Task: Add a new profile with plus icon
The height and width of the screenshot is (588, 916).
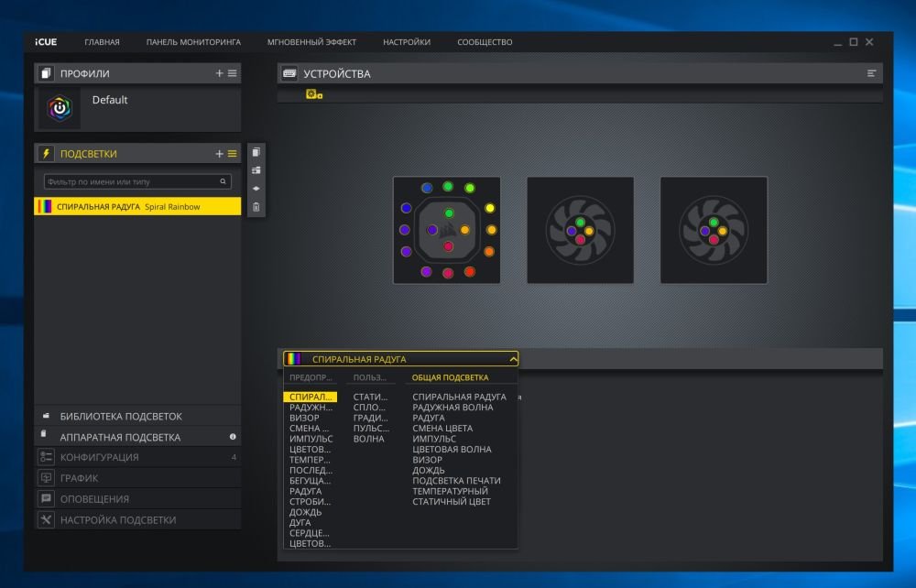Action: pyautogui.click(x=219, y=73)
